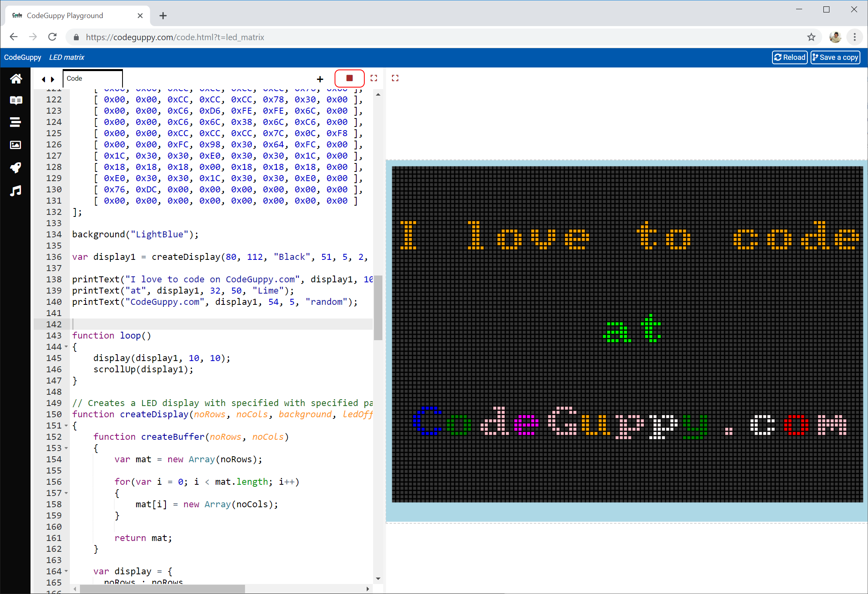868x594 pixels.
Task: Select the Home icon in sidebar
Action: click(16, 79)
